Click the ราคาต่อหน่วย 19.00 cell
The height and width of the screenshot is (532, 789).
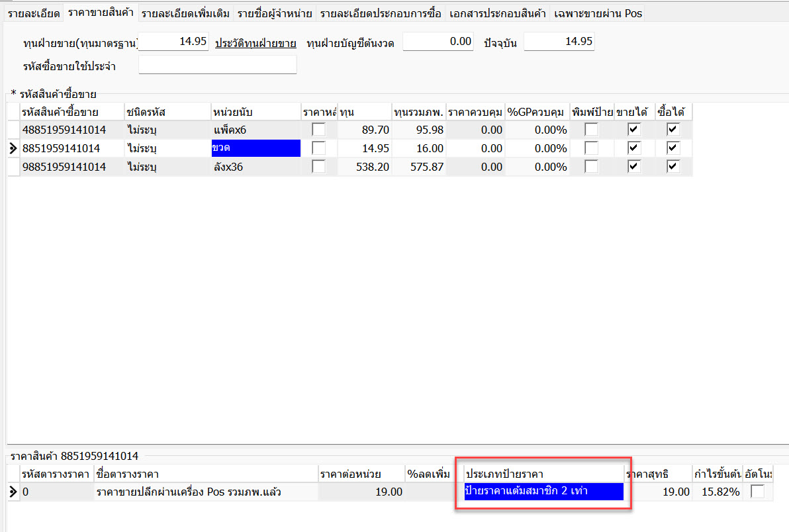click(361, 492)
